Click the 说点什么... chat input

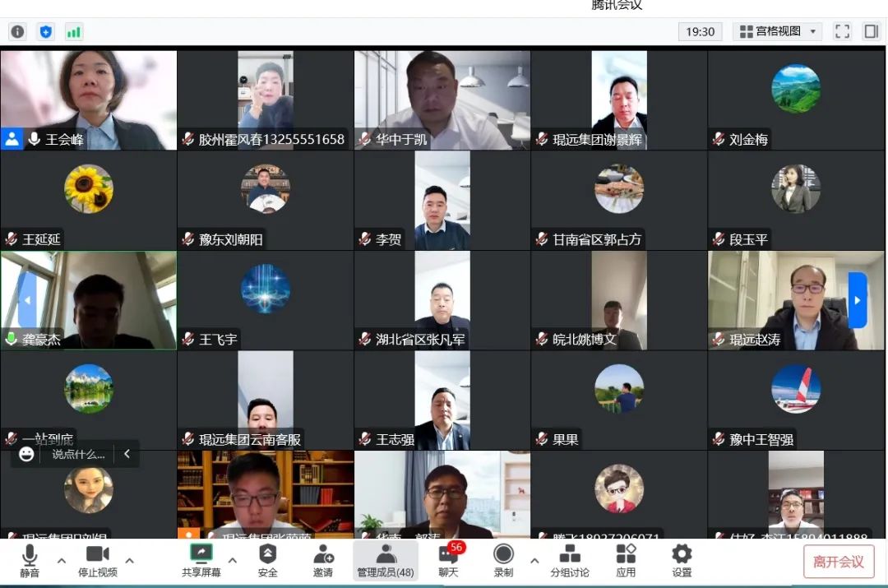pos(78,454)
